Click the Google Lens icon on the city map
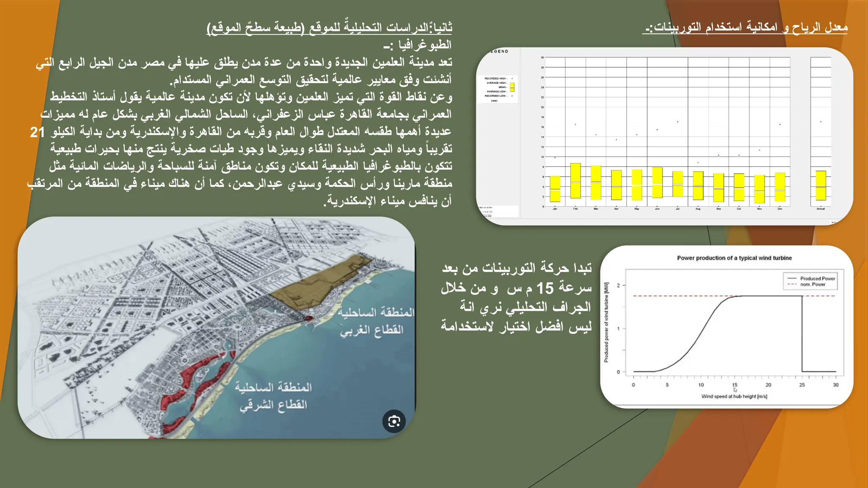Viewport: 868px width, 488px height. click(394, 421)
